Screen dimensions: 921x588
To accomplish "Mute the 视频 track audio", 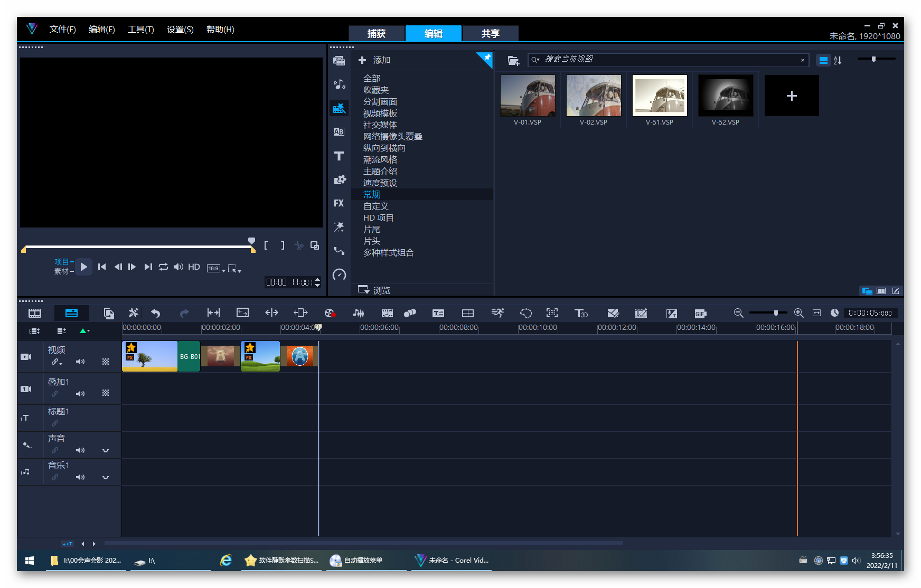I will click(x=80, y=362).
